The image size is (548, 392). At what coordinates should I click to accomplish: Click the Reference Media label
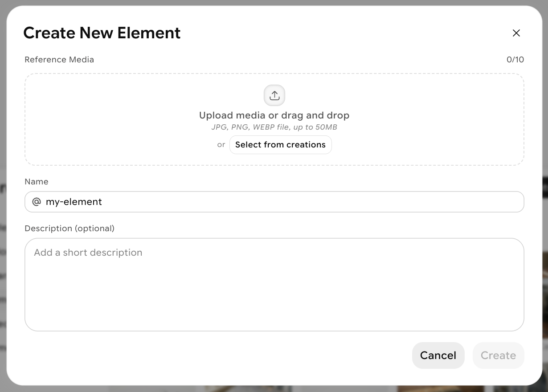[59, 60]
